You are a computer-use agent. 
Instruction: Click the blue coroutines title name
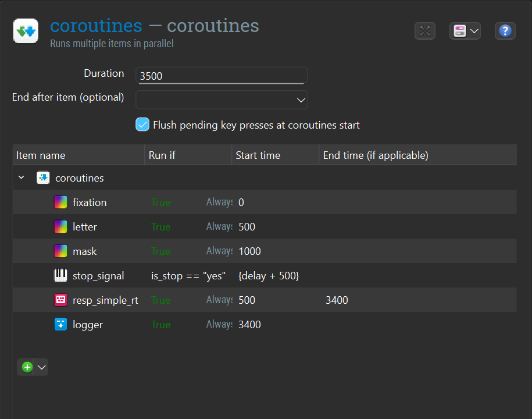click(x=96, y=26)
